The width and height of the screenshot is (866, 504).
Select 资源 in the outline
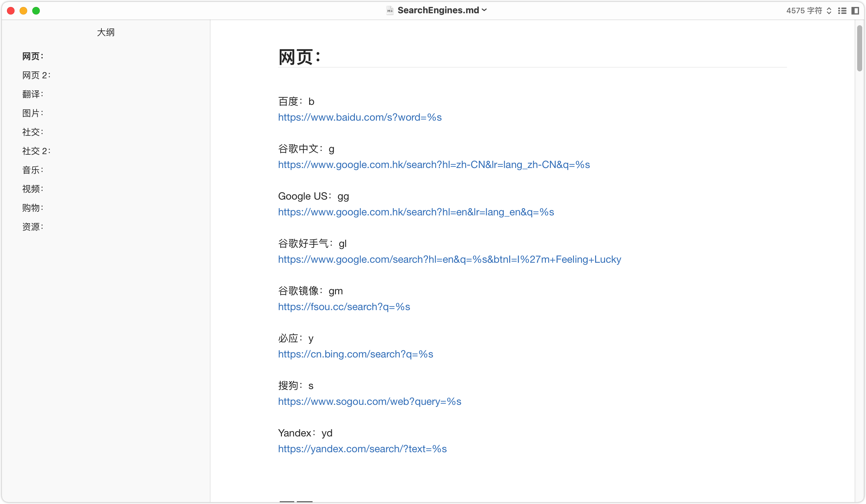coord(33,227)
